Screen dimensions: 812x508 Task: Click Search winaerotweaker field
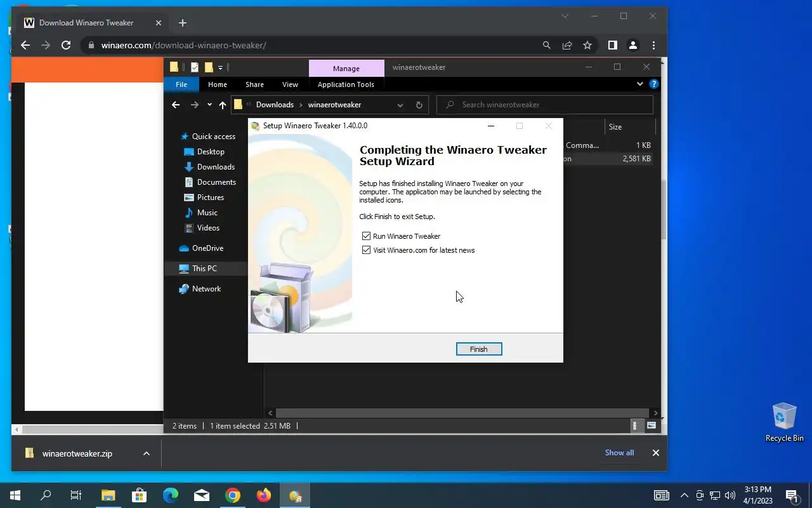click(x=545, y=105)
